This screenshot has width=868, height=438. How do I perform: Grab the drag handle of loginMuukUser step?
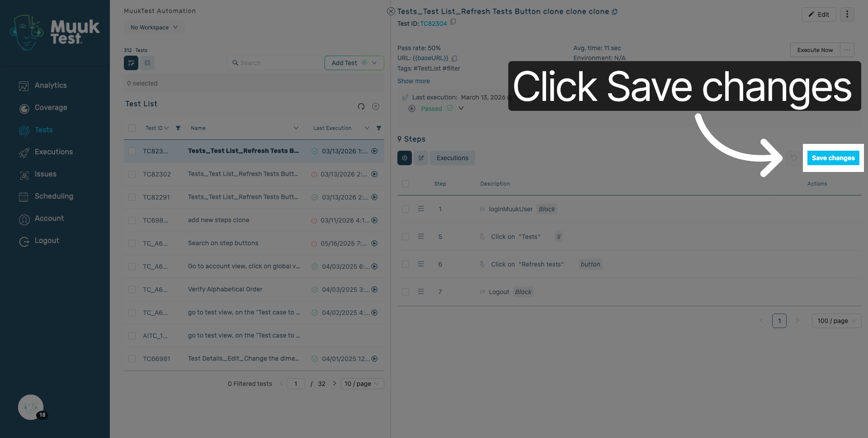[421, 209]
